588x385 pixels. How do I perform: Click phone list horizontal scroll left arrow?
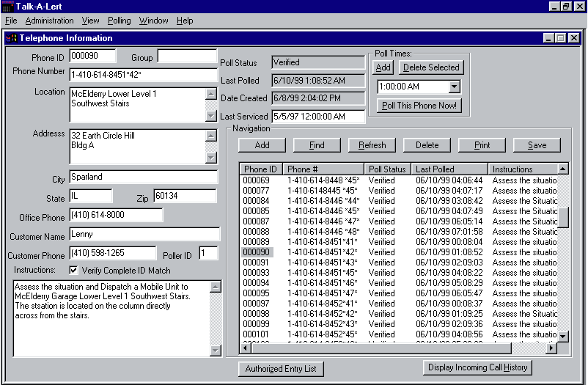[246, 348]
